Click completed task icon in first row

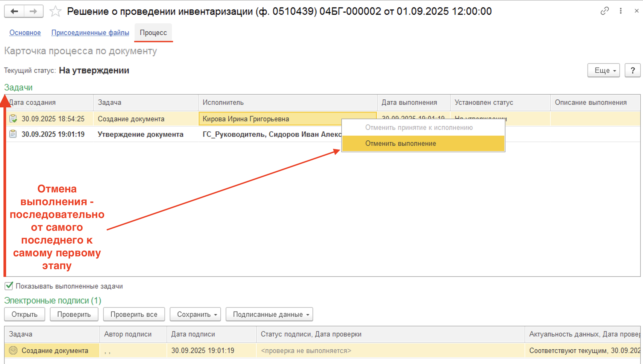[13, 119]
